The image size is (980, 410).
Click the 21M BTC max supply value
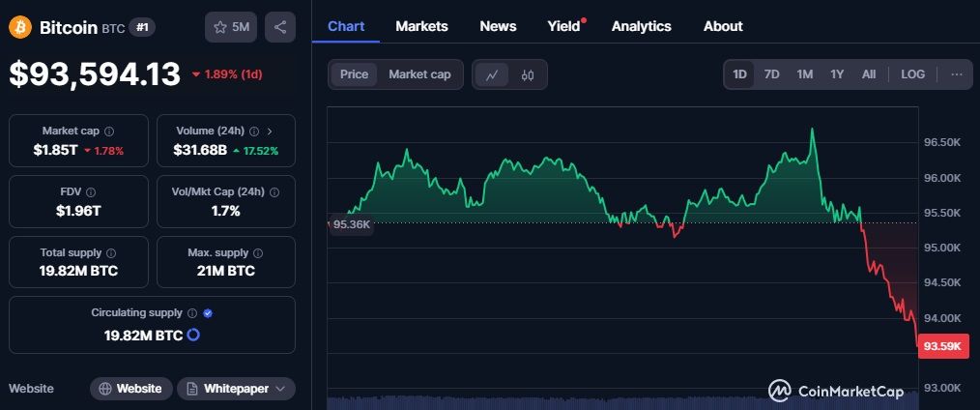(x=225, y=271)
